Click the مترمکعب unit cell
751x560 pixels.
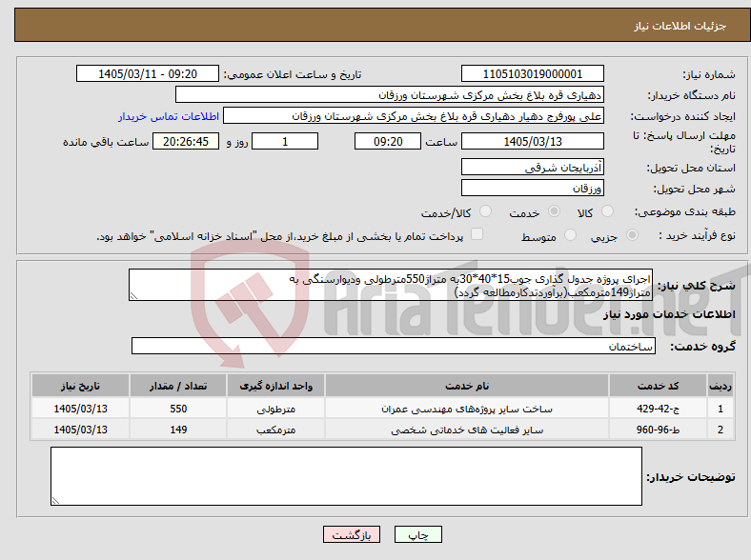(x=275, y=430)
